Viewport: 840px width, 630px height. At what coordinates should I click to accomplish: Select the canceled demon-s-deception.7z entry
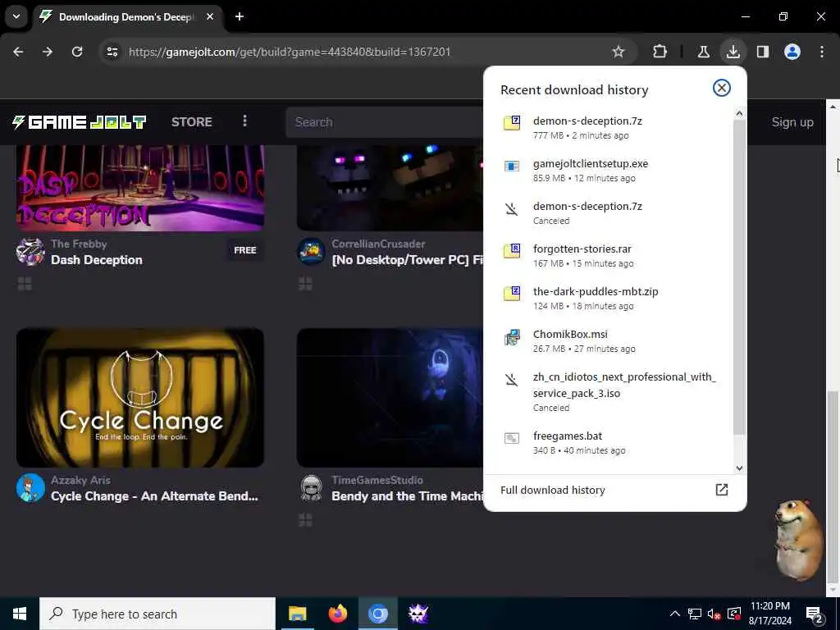click(608, 212)
